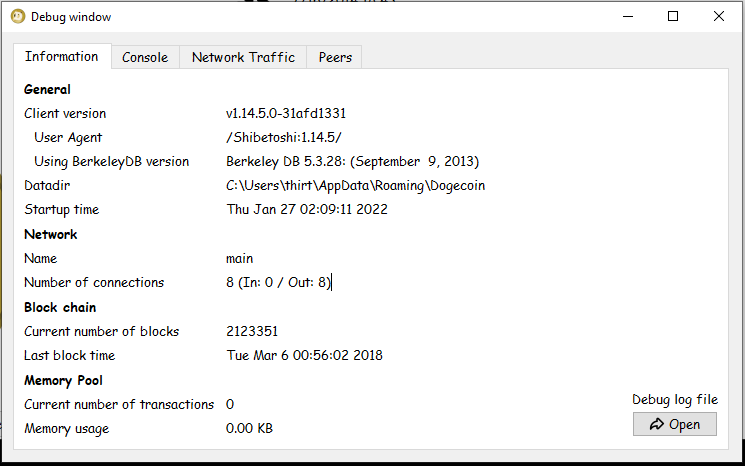The image size is (745, 466).
Task: Click the Dogecoin icon in title bar
Action: pyautogui.click(x=17, y=16)
